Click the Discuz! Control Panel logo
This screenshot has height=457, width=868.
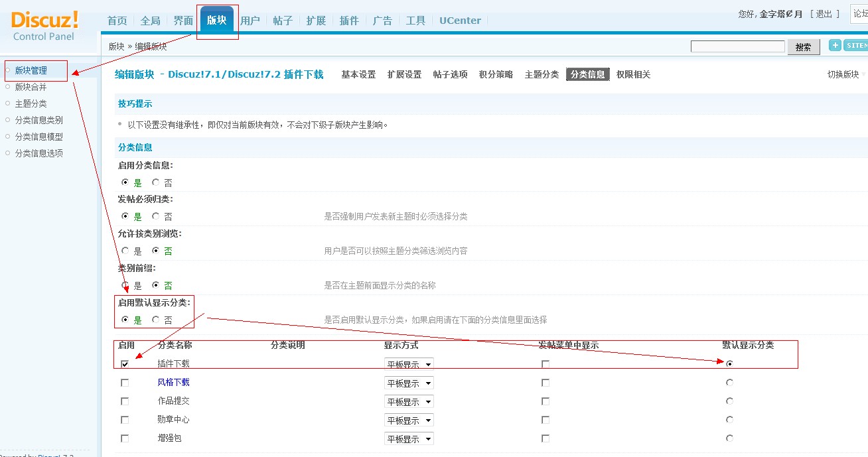point(44,25)
